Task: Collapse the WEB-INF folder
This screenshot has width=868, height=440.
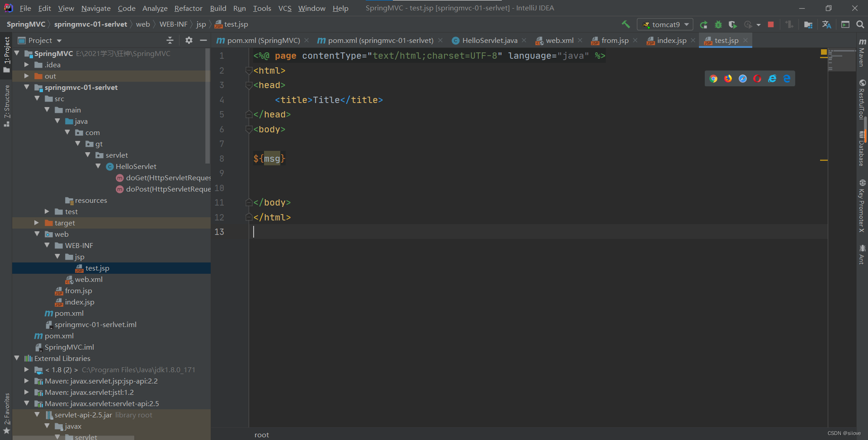Action: click(47, 245)
